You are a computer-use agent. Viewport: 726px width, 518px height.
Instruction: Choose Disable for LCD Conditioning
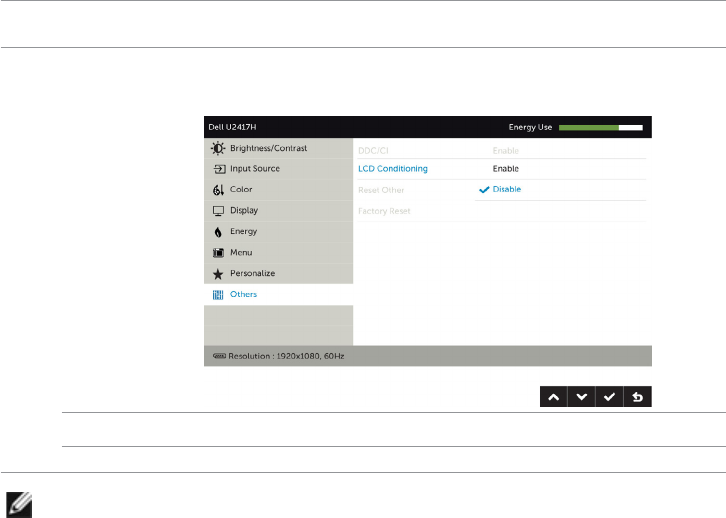pyautogui.click(x=507, y=189)
